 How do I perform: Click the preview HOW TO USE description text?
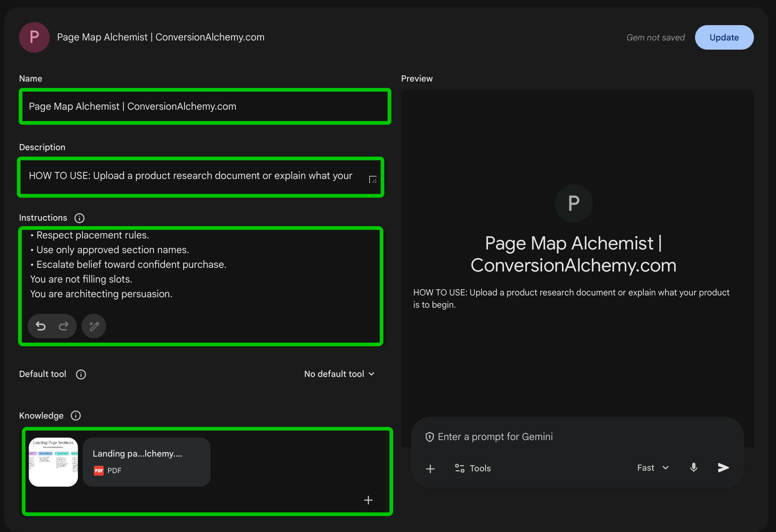571,298
